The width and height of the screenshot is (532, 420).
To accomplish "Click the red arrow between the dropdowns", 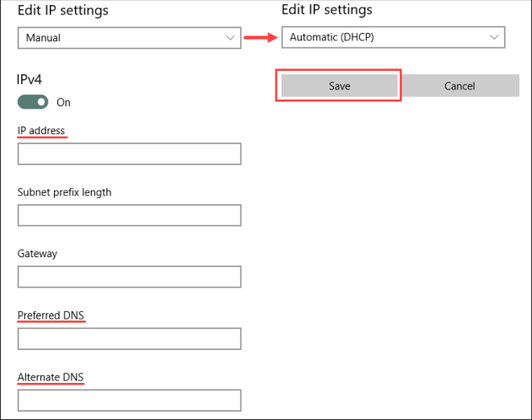I will (261, 37).
